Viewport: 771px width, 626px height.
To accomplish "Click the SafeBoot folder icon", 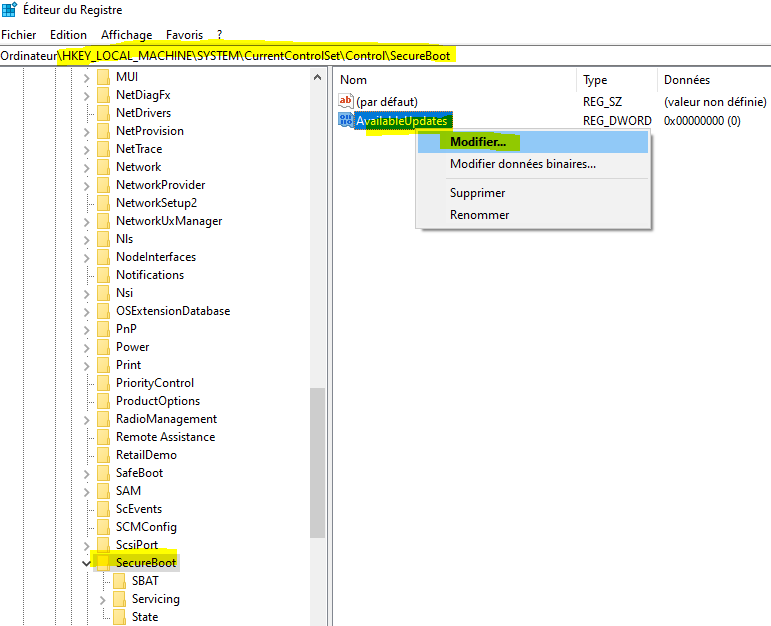I will point(103,473).
